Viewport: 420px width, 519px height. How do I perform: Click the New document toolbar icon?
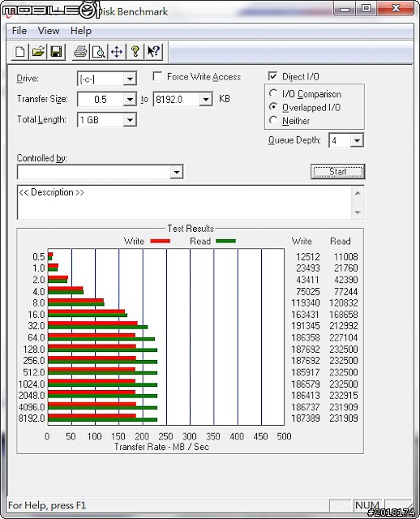(x=20, y=52)
